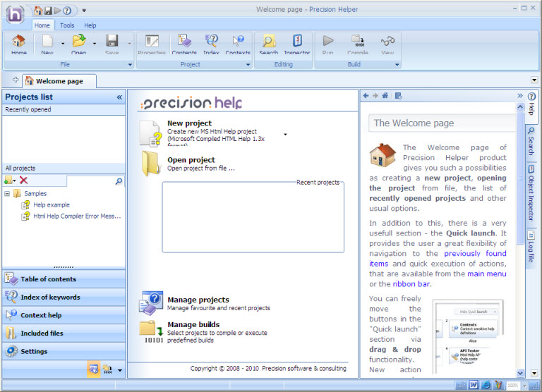Click the magnifier icon in projects filter

[x=119, y=180]
